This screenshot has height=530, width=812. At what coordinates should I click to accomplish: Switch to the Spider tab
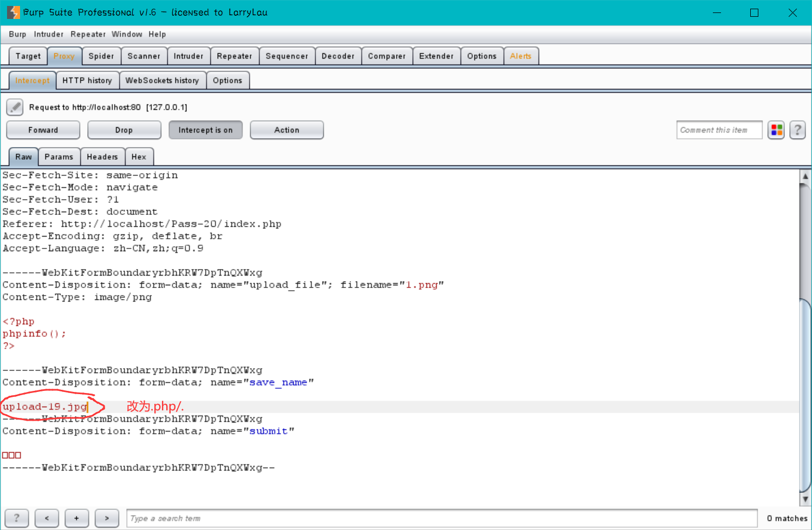101,56
